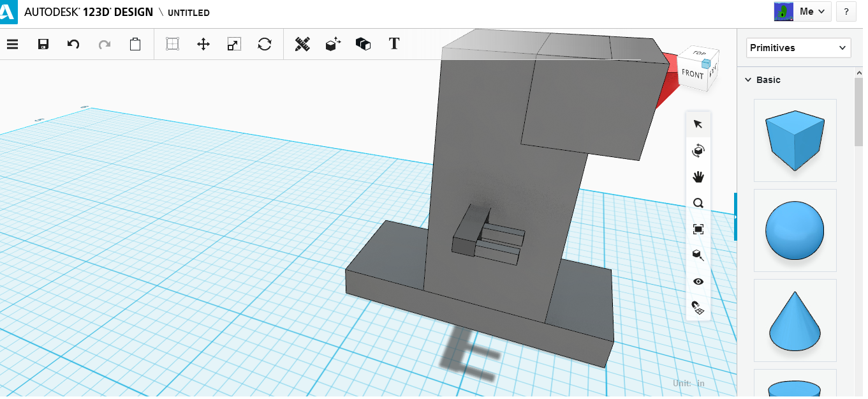Pick the cone primitive thumbnail
Viewport: 868px width, 399px height.
(795, 320)
